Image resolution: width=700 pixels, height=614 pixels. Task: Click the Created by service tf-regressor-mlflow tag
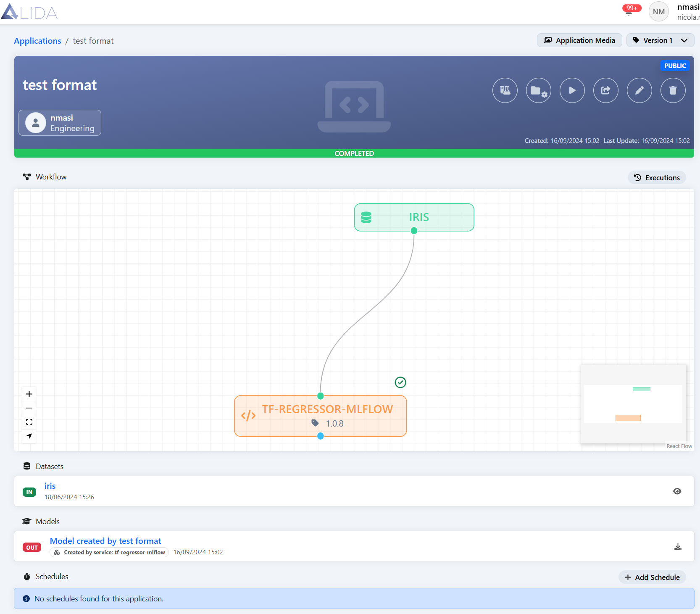[109, 552]
